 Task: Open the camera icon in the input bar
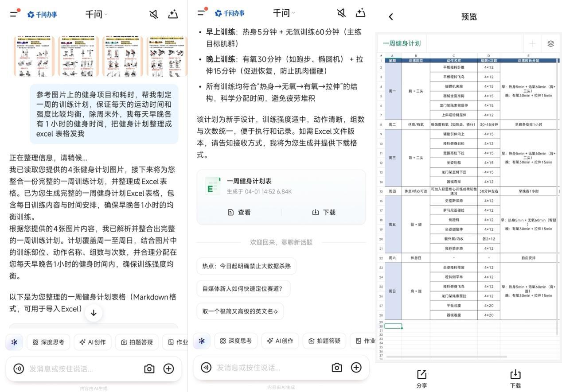click(x=149, y=368)
